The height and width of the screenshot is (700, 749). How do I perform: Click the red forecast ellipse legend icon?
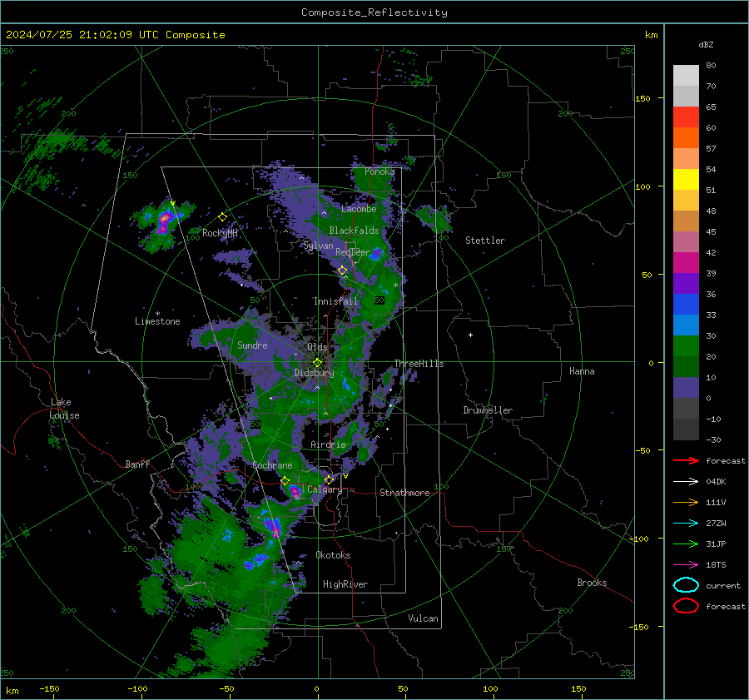click(686, 606)
